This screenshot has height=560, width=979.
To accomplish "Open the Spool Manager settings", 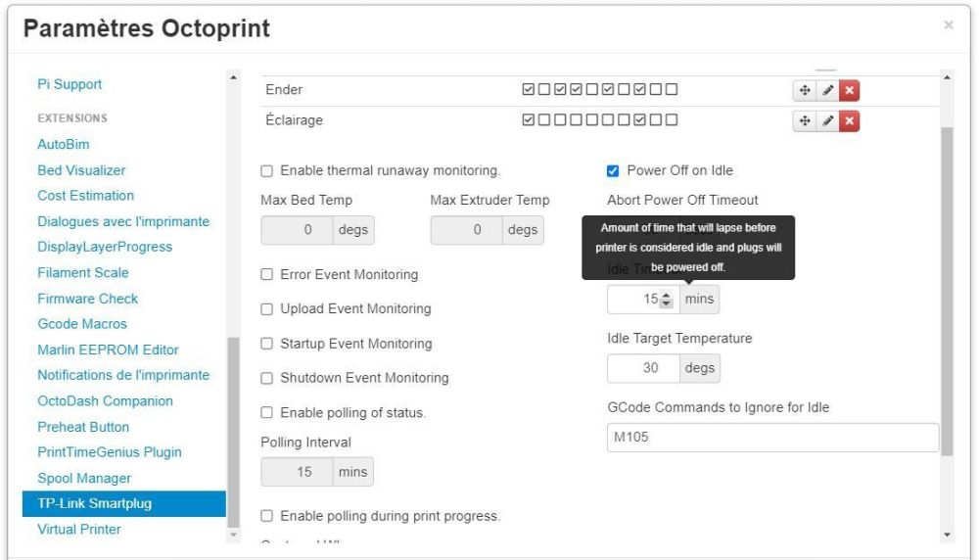I will [84, 478].
